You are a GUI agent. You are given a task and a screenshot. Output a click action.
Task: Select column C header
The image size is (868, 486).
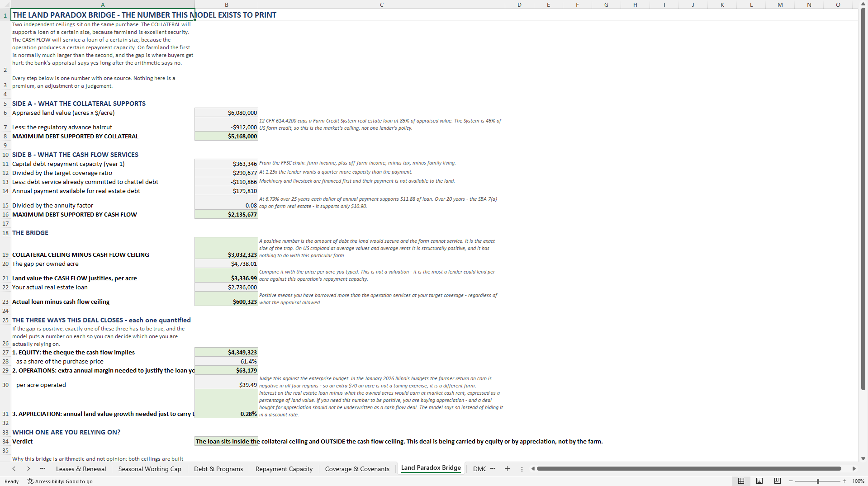pyautogui.click(x=381, y=5)
